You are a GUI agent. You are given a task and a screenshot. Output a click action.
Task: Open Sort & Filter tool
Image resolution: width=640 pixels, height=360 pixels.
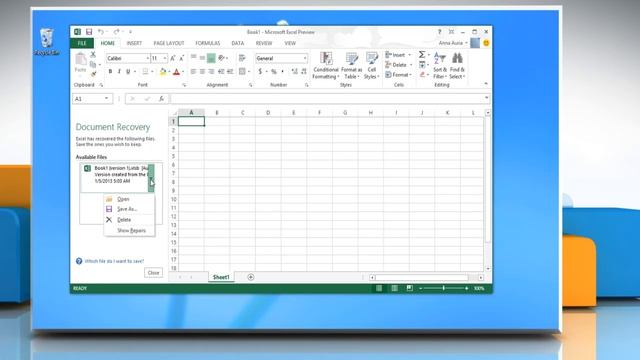tap(440, 65)
